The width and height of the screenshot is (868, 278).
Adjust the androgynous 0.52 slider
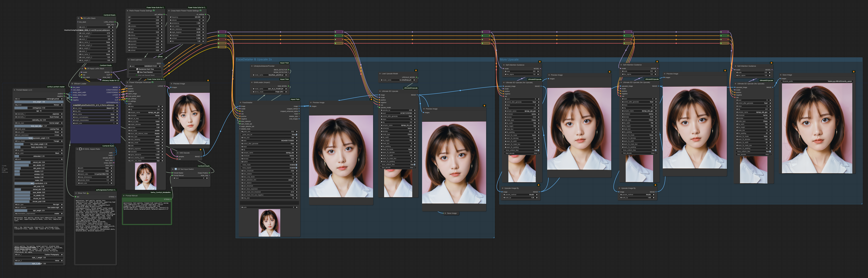click(39, 108)
